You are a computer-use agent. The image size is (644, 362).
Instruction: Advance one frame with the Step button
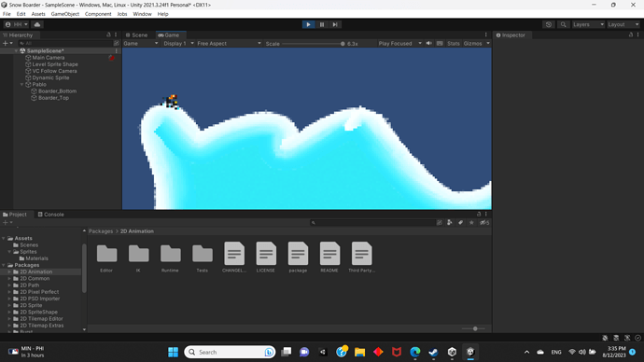pos(335,24)
